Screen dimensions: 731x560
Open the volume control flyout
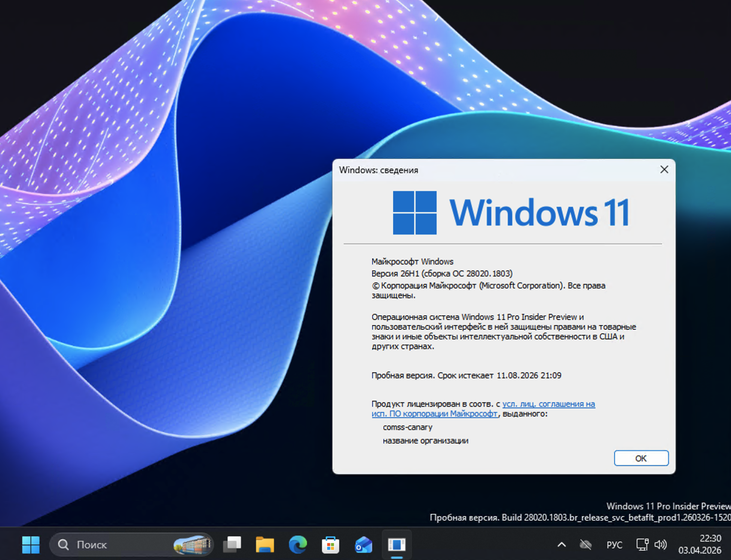pyautogui.click(x=661, y=545)
